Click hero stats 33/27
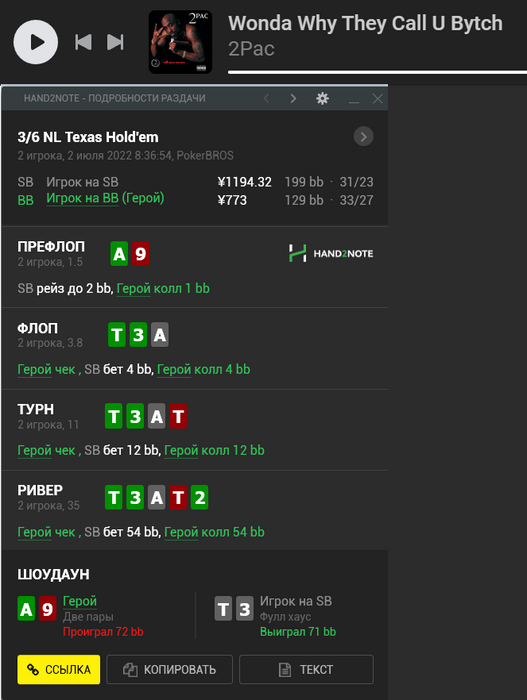 (356, 200)
